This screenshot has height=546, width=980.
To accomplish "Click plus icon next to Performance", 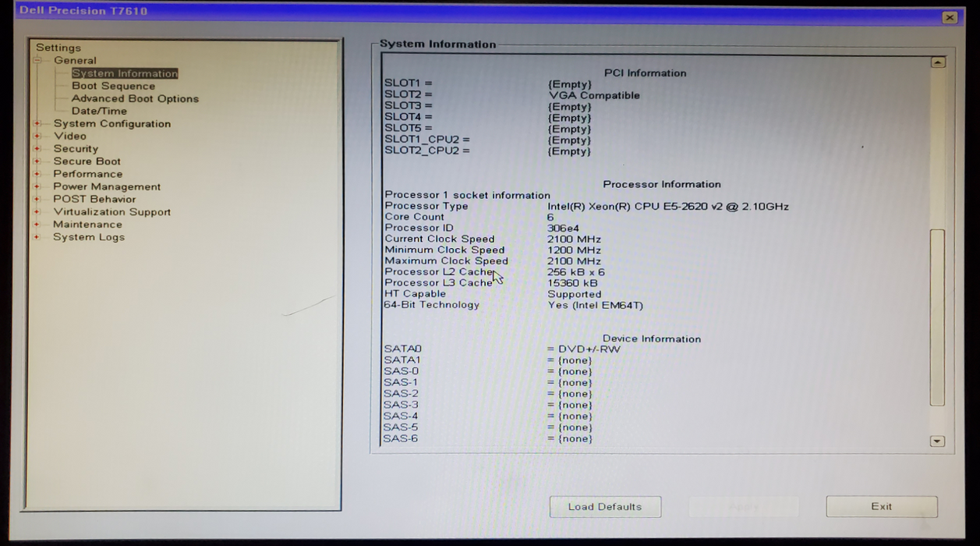I will click(37, 174).
